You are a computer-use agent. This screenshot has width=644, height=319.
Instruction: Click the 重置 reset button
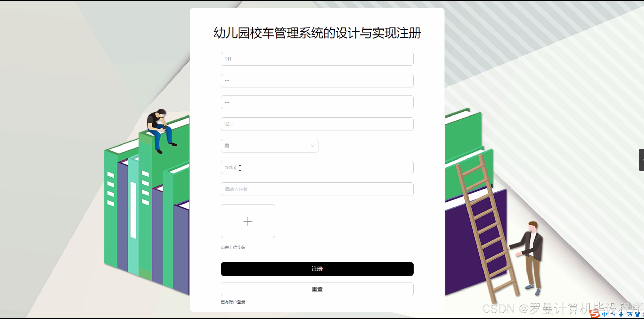[317, 289]
